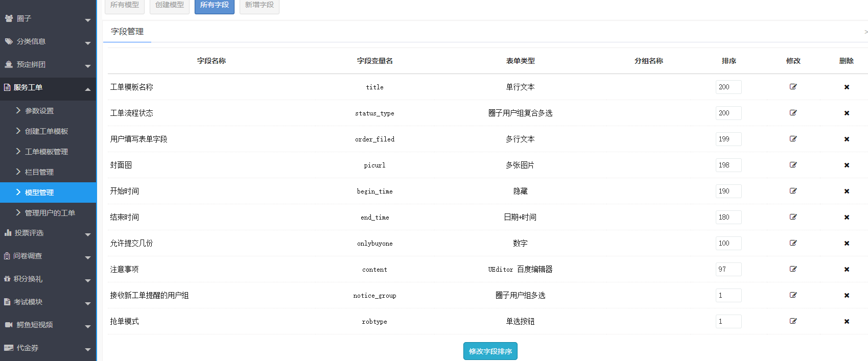Collapse the 服务工单 sidebar section
Viewport: 868px width, 361px height.
pos(48,88)
